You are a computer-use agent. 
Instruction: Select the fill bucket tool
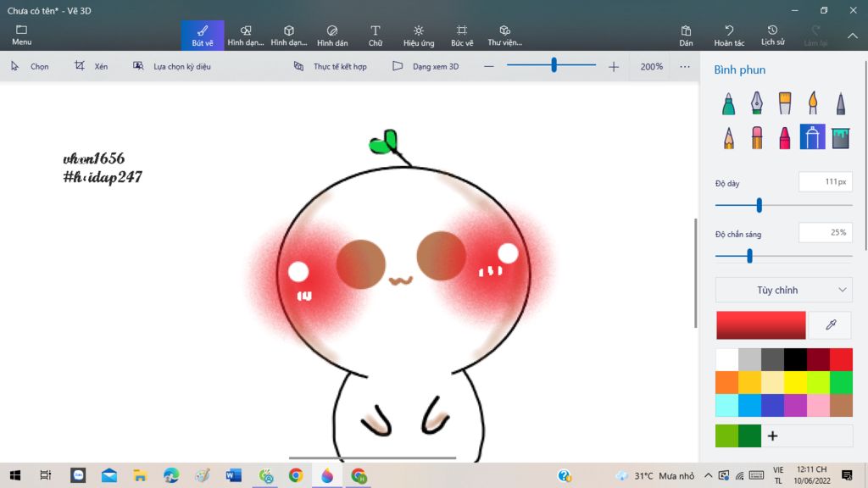tap(841, 137)
